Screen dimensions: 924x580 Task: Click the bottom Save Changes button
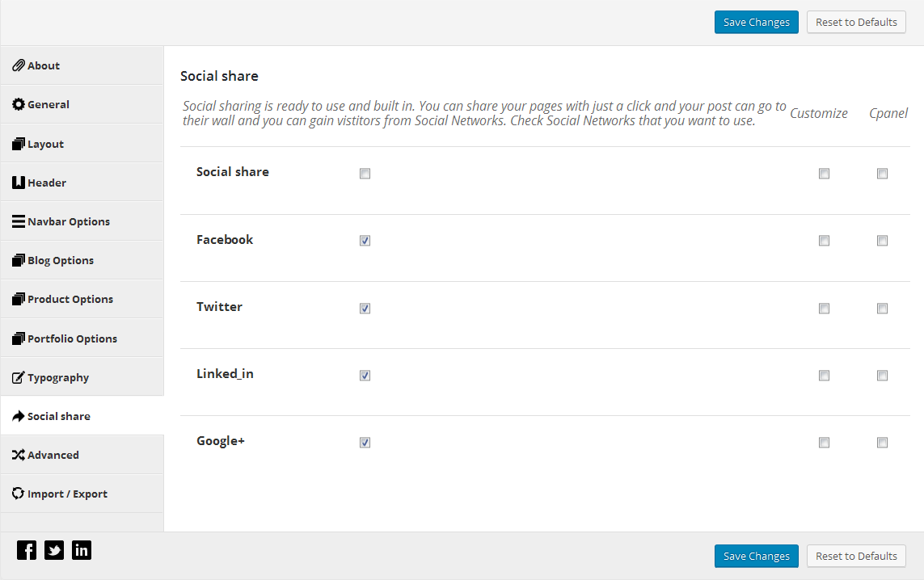756,556
